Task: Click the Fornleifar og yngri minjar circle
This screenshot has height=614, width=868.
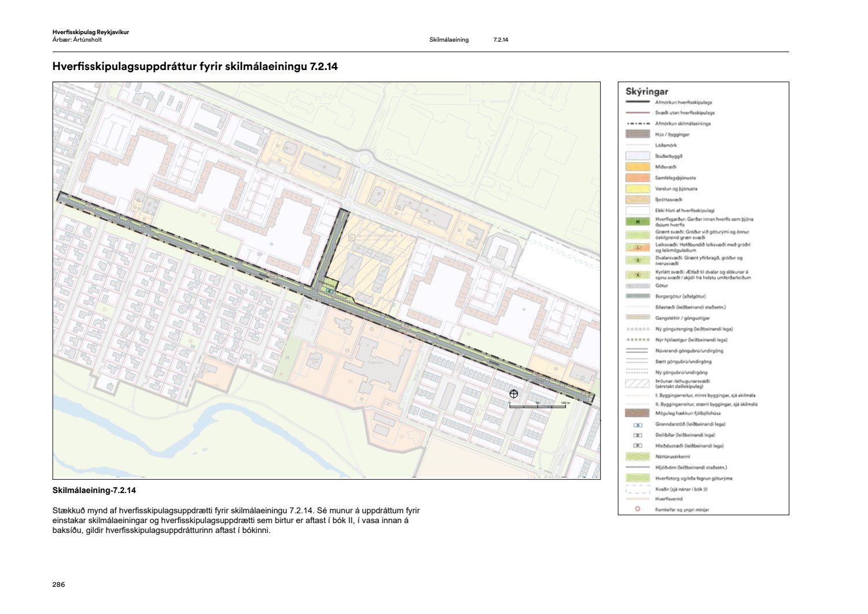Action: (x=638, y=509)
